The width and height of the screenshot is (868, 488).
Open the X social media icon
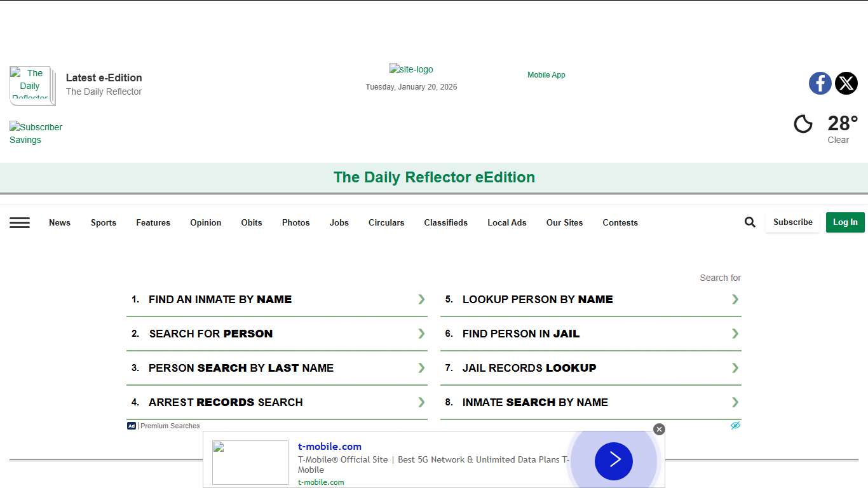point(846,83)
